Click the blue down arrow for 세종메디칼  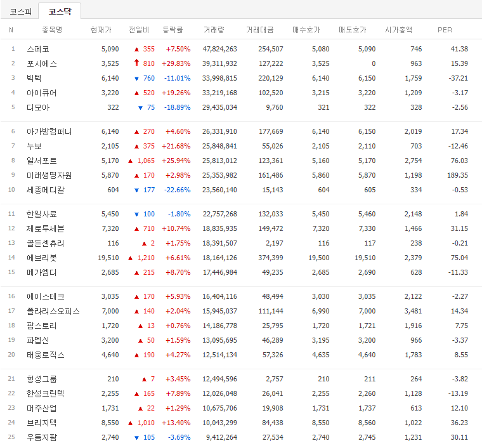(137, 190)
